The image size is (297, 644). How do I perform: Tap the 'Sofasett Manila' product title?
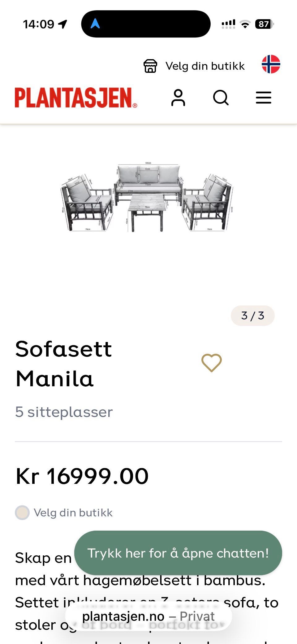pyautogui.click(x=63, y=364)
